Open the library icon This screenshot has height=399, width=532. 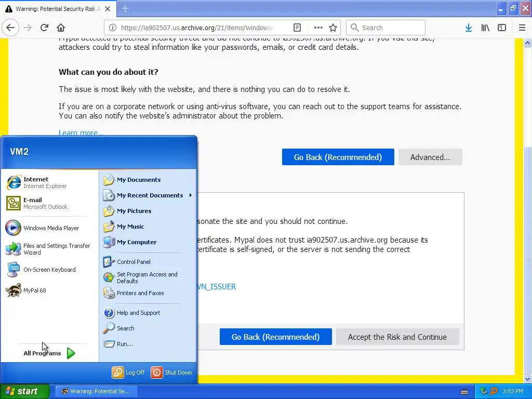pos(485,28)
